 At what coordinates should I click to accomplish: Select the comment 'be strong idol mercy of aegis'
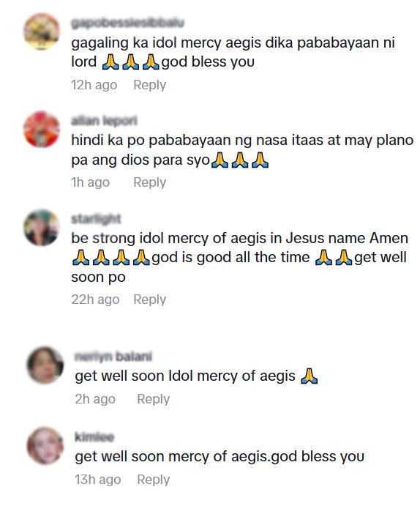pos(239,258)
